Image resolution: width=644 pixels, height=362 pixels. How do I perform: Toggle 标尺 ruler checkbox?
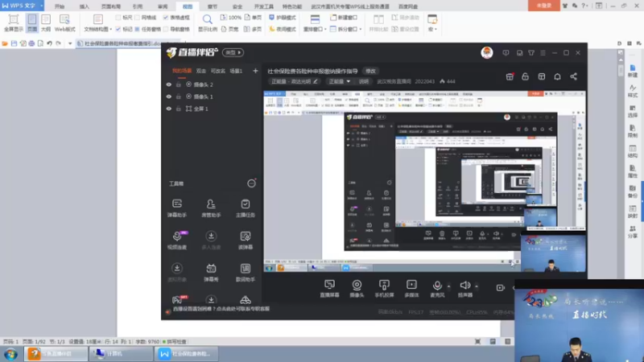pyautogui.click(x=118, y=18)
